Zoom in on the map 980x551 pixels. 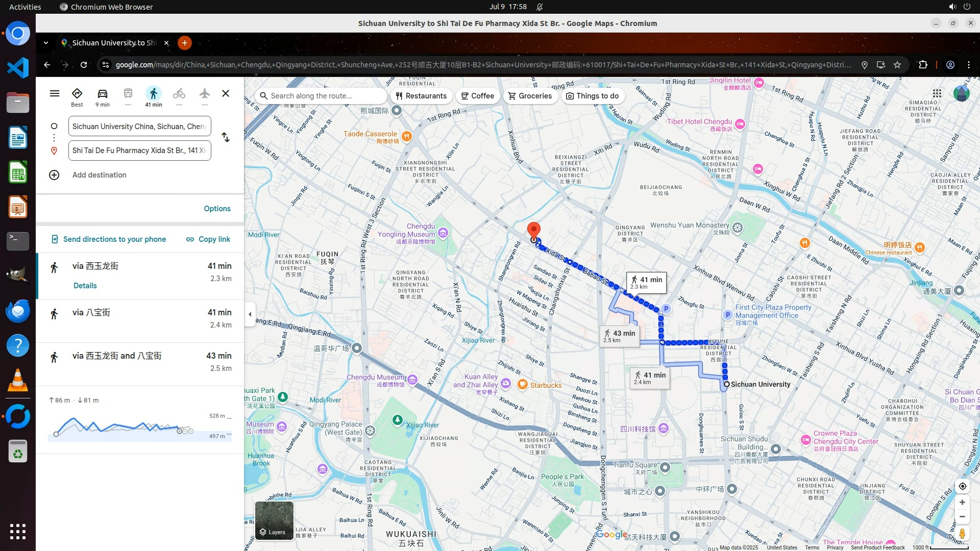coord(962,503)
